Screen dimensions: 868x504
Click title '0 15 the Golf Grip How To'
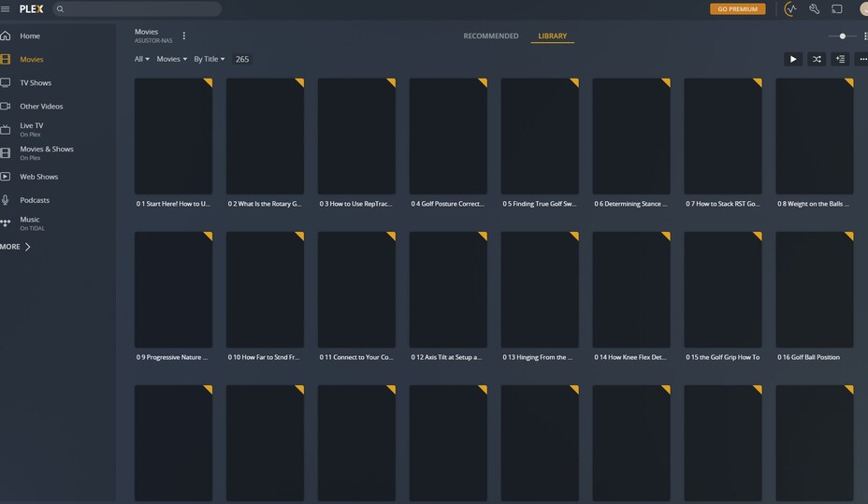(x=722, y=357)
